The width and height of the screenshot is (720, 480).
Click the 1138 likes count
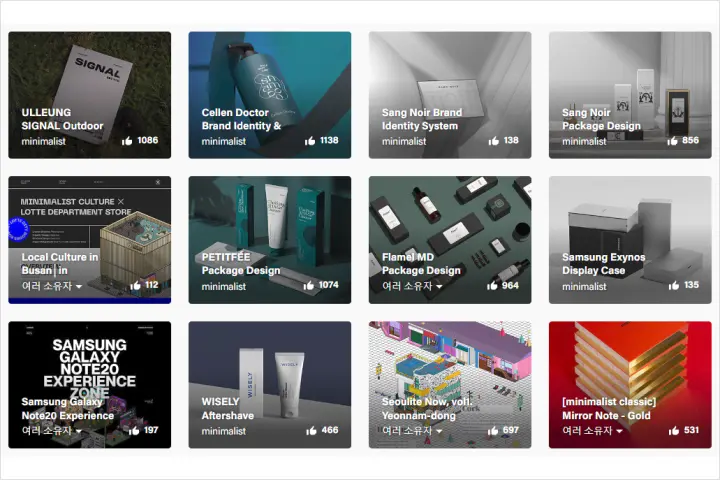pyautogui.click(x=329, y=141)
